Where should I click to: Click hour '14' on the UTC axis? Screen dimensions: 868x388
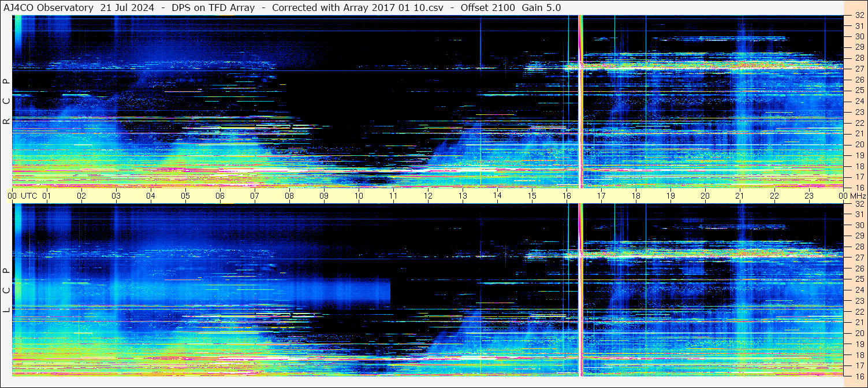(x=497, y=196)
